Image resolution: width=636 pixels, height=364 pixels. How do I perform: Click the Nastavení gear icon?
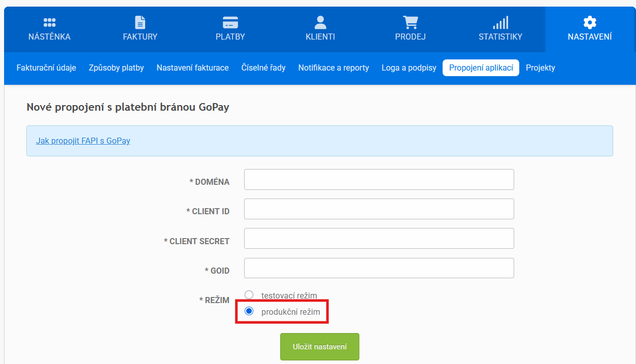[590, 22]
